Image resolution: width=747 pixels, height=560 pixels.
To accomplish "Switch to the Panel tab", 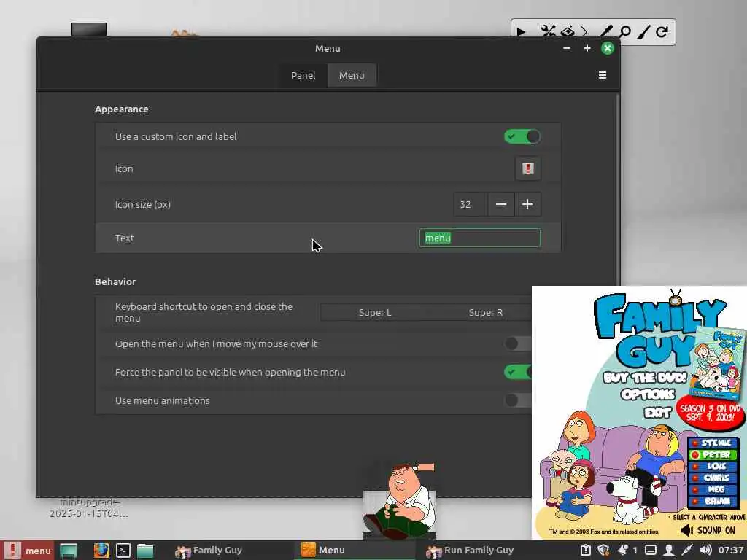I will 303,75.
